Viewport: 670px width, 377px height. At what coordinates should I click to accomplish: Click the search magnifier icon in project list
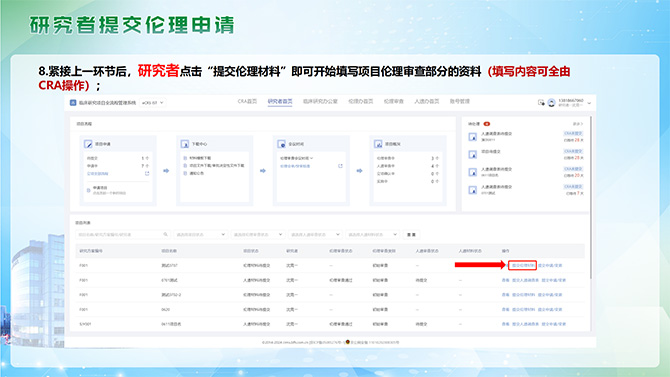165,234
